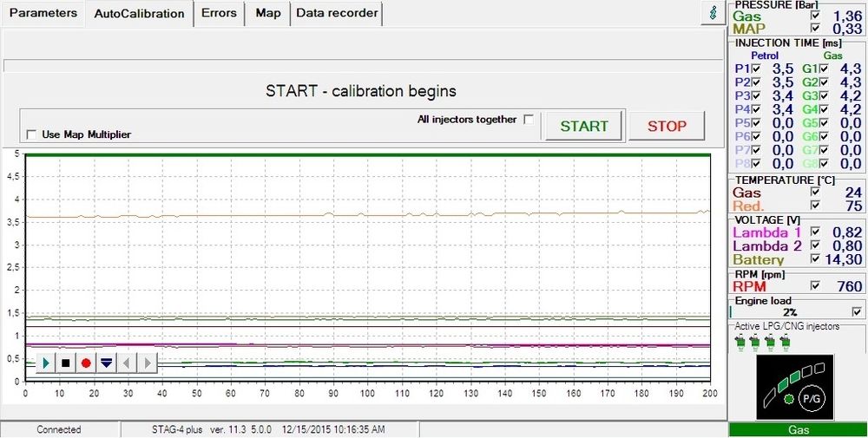Tick All injectors together checkbox

click(529, 120)
